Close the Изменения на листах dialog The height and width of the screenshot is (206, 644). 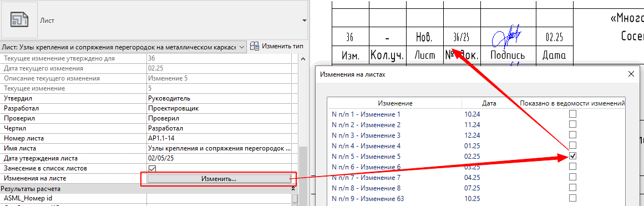coord(631,74)
